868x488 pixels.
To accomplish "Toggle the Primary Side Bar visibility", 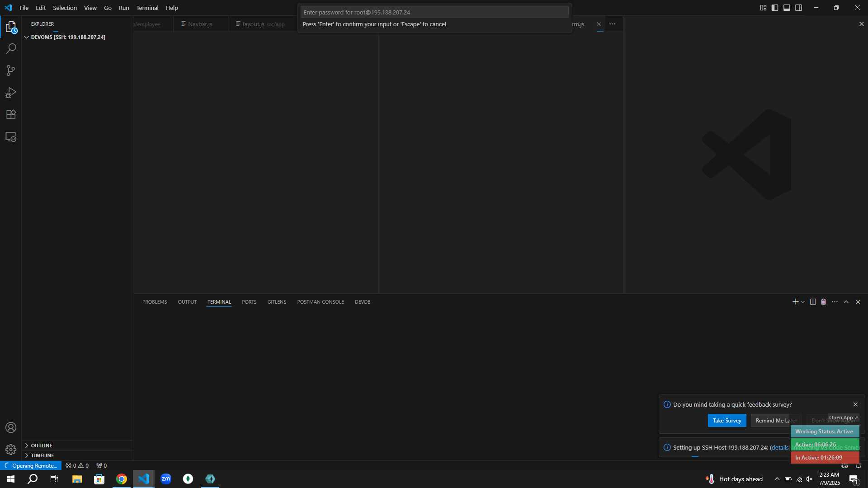I will coord(775,8).
